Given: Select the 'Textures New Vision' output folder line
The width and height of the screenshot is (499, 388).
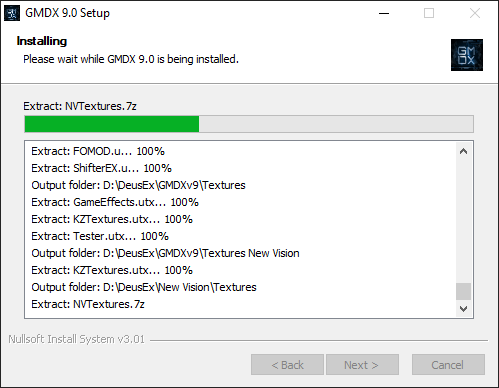Looking at the screenshot, I should [165, 253].
